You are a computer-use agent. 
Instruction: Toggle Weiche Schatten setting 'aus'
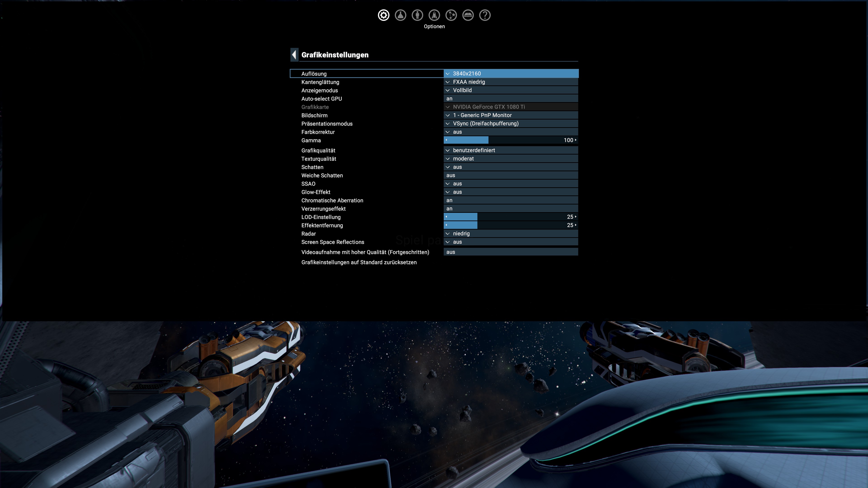pos(511,176)
